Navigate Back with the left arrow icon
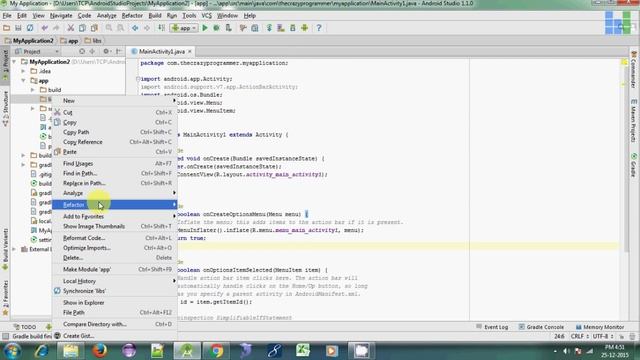The image size is (640, 360). [x=135, y=28]
